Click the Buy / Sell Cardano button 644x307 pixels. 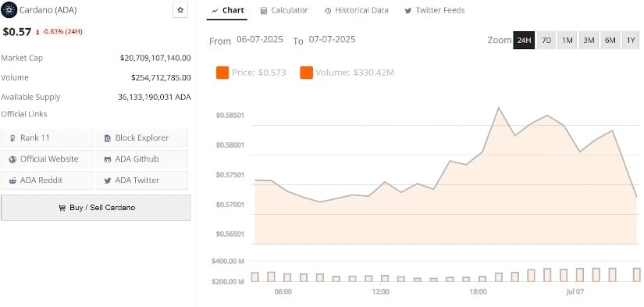coord(96,208)
